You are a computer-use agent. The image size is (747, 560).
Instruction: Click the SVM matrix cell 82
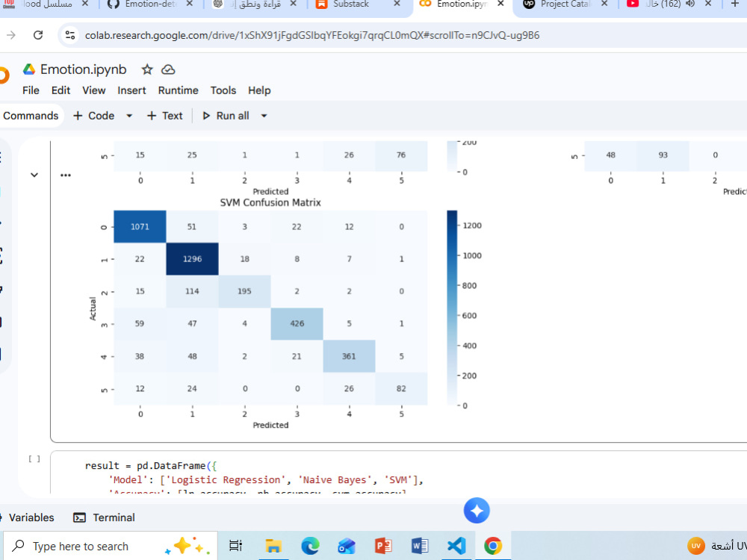[401, 388]
